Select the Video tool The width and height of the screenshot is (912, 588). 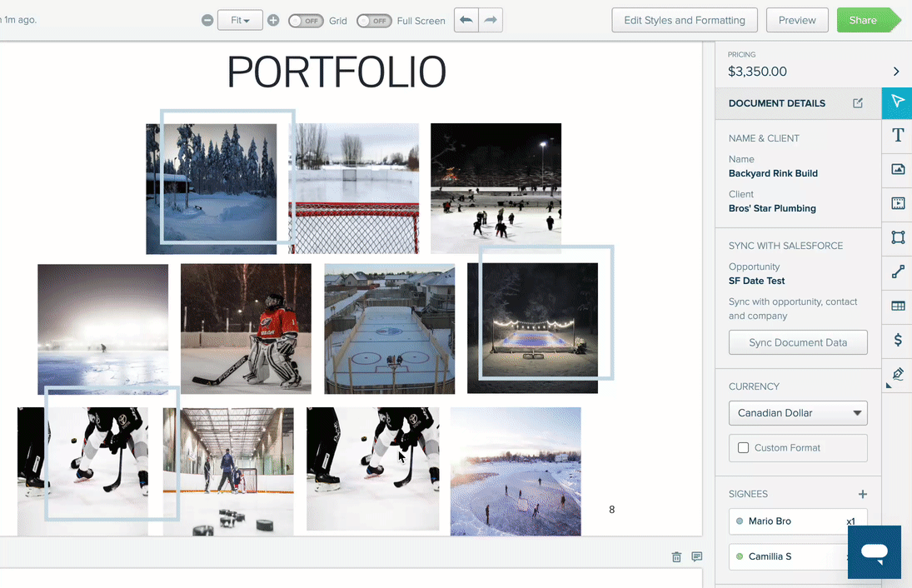click(898, 203)
